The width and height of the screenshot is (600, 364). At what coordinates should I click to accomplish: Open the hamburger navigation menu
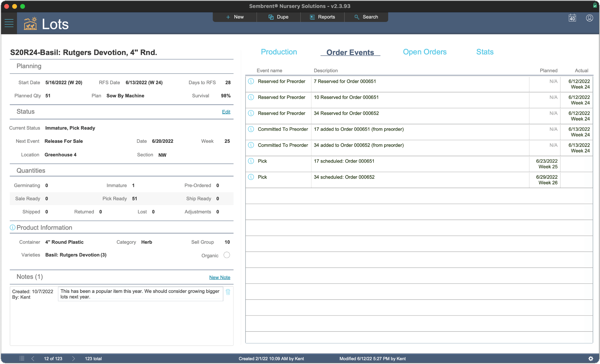(x=9, y=23)
